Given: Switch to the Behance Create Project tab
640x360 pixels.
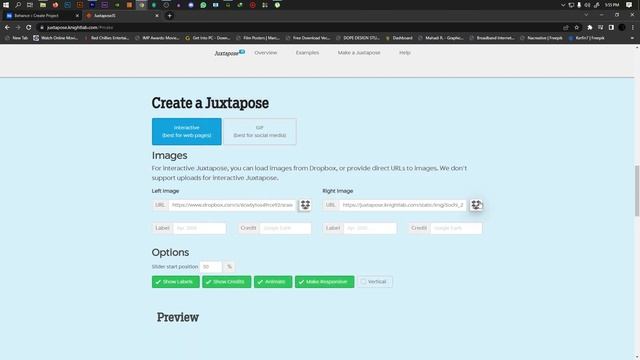Looking at the screenshot, I should tap(42, 16).
